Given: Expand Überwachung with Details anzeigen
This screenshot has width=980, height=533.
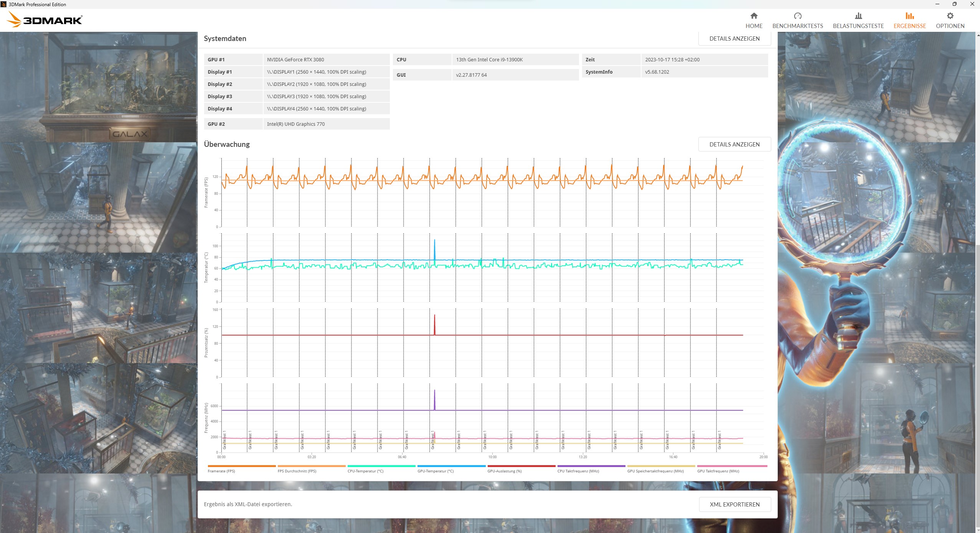Looking at the screenshot, I should coord(734,145).
